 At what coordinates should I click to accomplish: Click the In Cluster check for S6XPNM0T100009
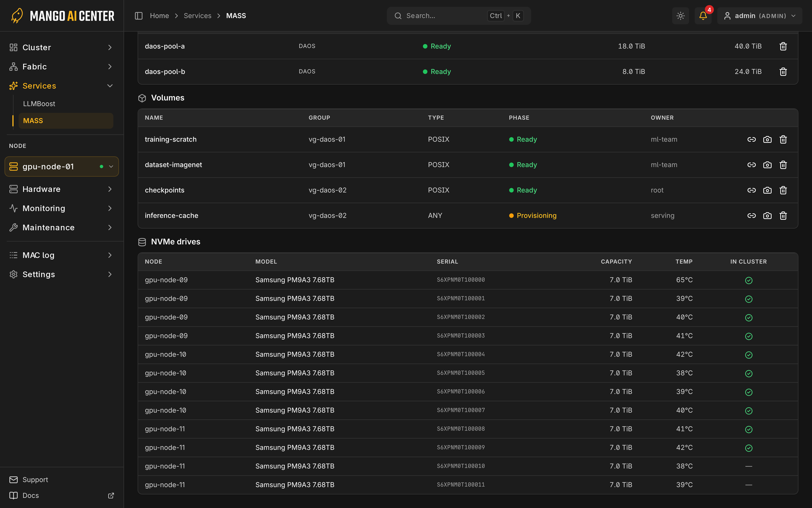pyautogui.click(x=749, y=448)
